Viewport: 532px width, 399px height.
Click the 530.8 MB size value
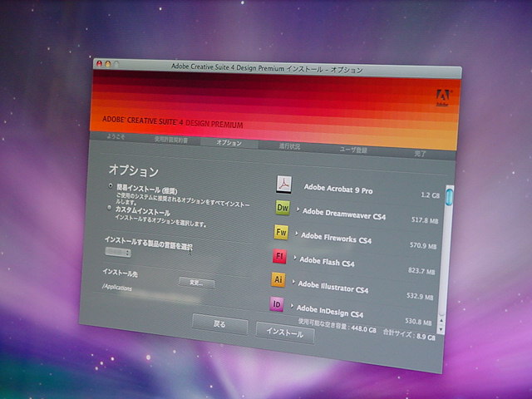tap(419, 322)
